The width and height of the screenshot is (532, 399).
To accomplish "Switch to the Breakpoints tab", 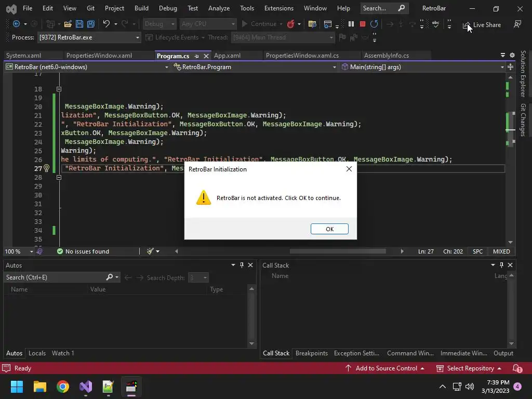I will click(x=312, y=353).
